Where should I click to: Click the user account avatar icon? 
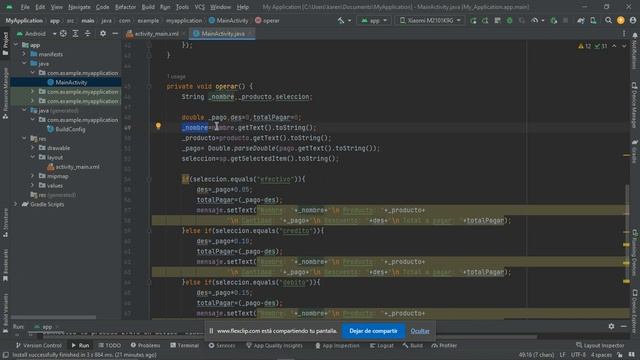(633, 20)
